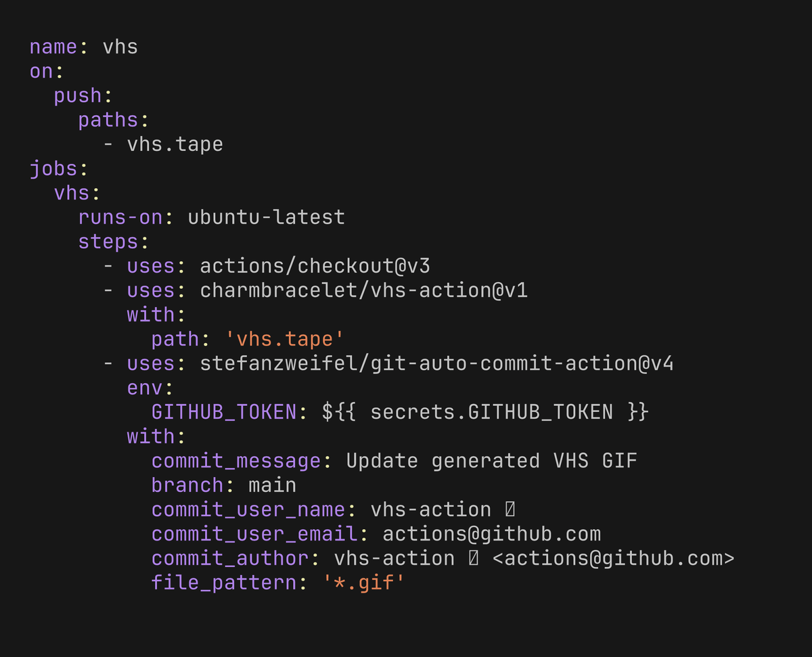Select the "Update generated VHS GIF" text
The height and width of the screenshot is (657, 812).
pyautogui.click(x=491, y=461)
